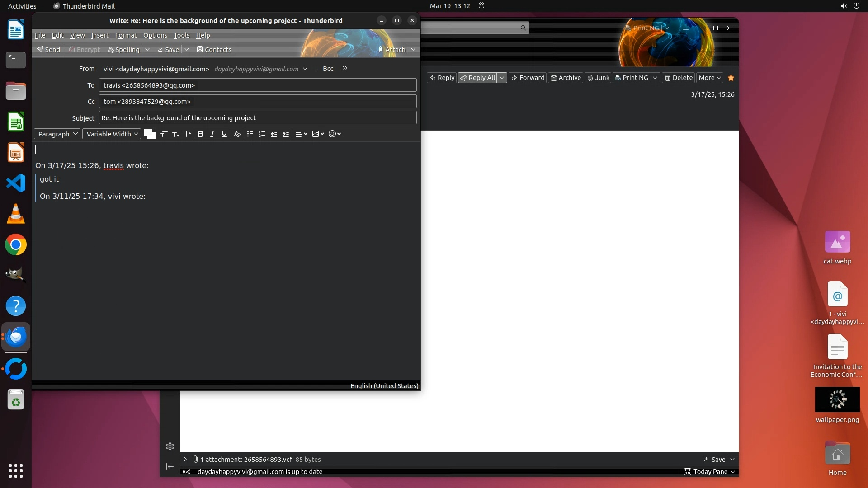Image resolution: width=868 pixels, height=488 pixels.
Task: Click the Attach paperclip button
Action: (x=392, y=50)
